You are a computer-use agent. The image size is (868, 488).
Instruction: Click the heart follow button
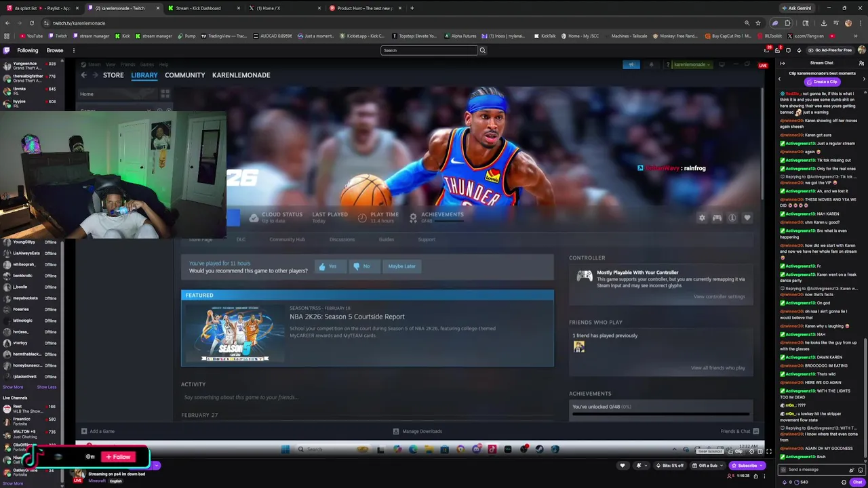[623, 466]
